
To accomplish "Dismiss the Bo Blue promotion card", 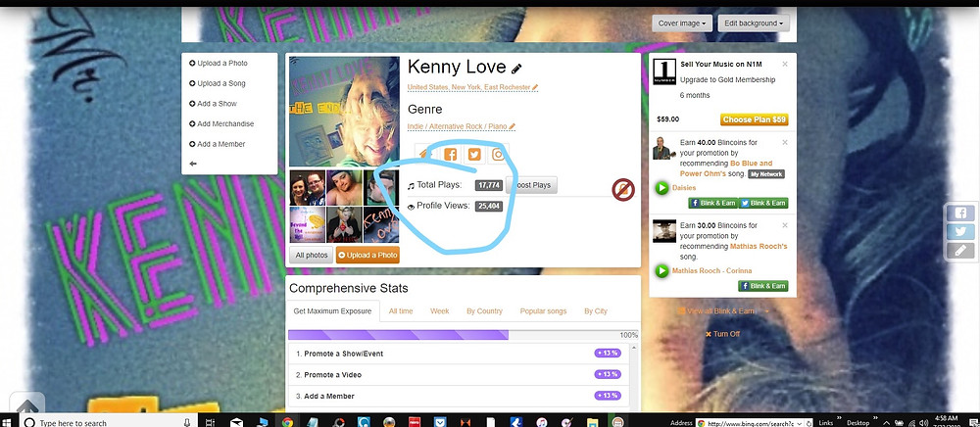I will click(x=785, y=142).
